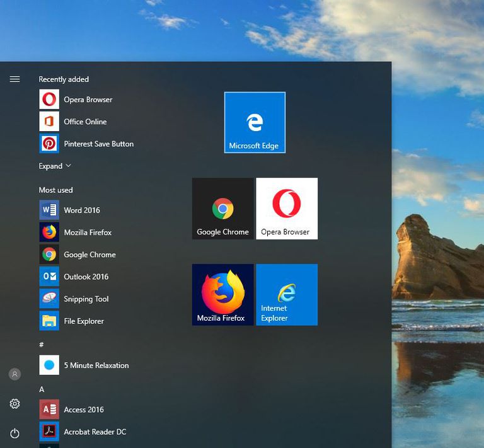This screenshot has width=484, height=448.
Task: Open Google Chrome icon in Most used list
Action: tap(49, 255)
